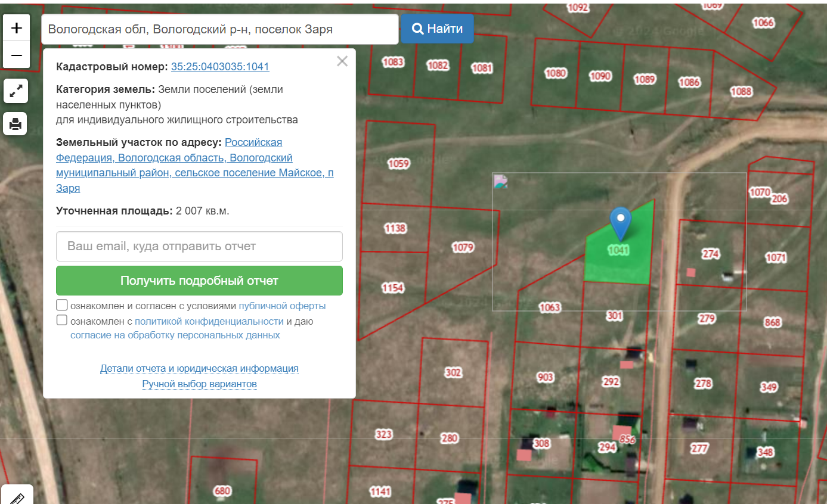Select parcel label 1090
The height and width of the screenshot is (504, 827).
[600, 76]
